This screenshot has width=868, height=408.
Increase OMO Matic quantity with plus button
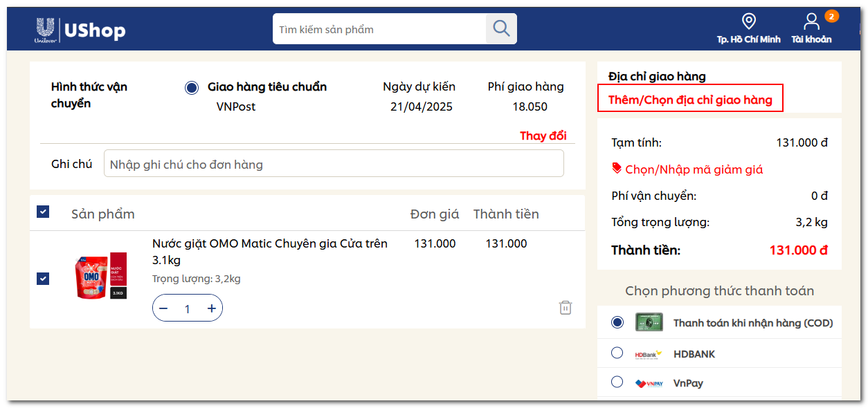[x=212, y=308]
